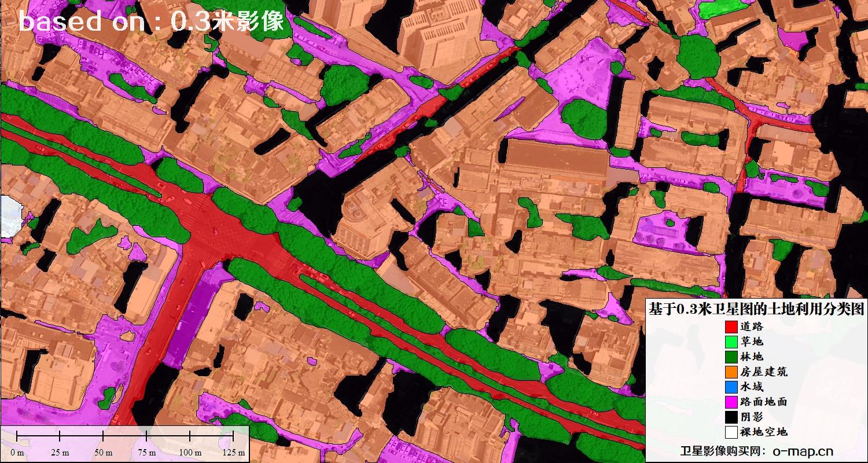Click the 阴影 legend label
868x463 pixels.
[752, 417]
